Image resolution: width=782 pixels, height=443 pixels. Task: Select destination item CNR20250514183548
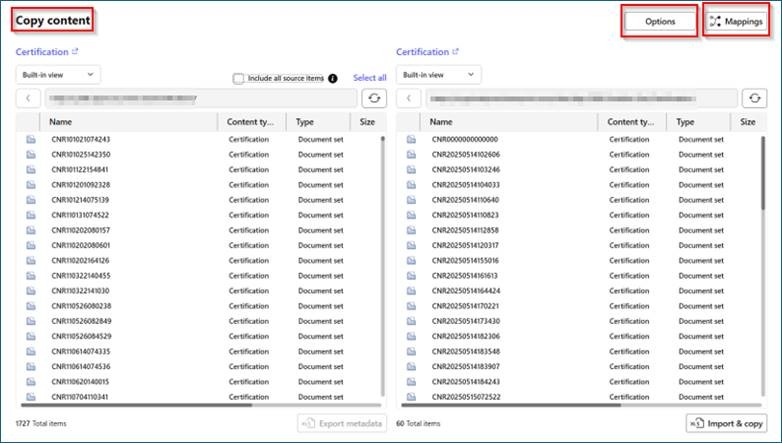tap(466, 351)
